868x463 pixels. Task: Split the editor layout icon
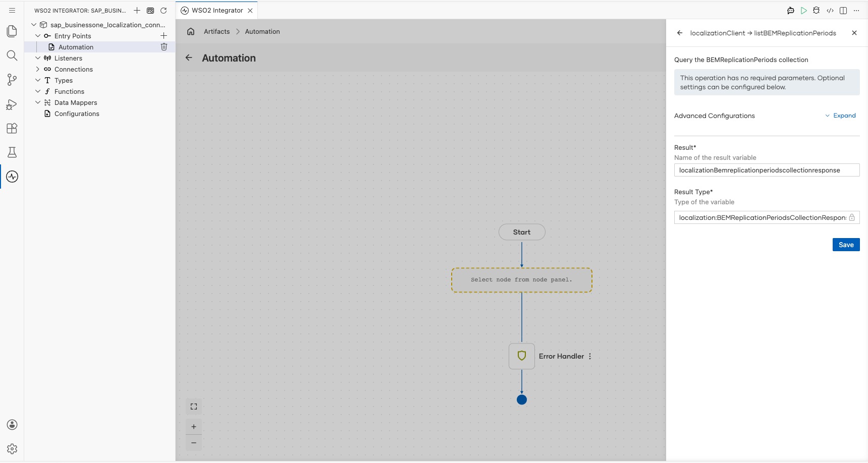coord(843,11)
